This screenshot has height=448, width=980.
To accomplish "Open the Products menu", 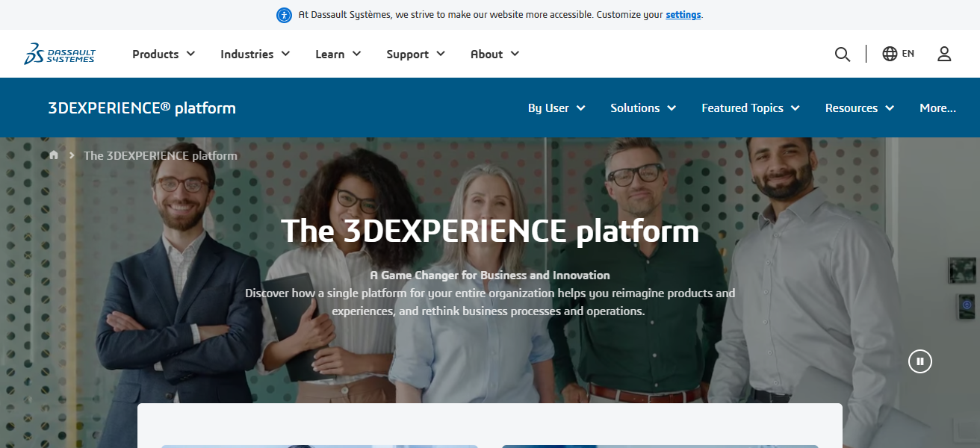I will (163, 54).
